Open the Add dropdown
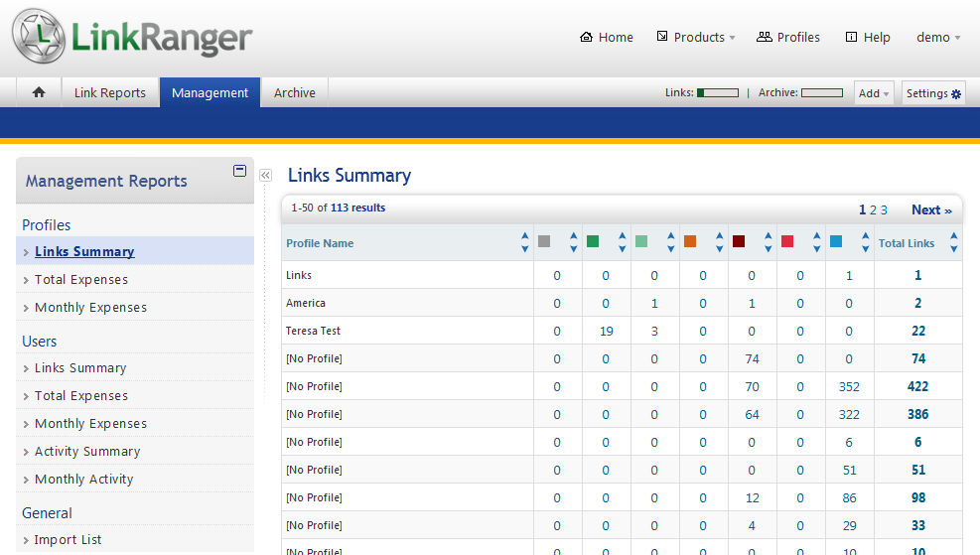 point(874,93)
